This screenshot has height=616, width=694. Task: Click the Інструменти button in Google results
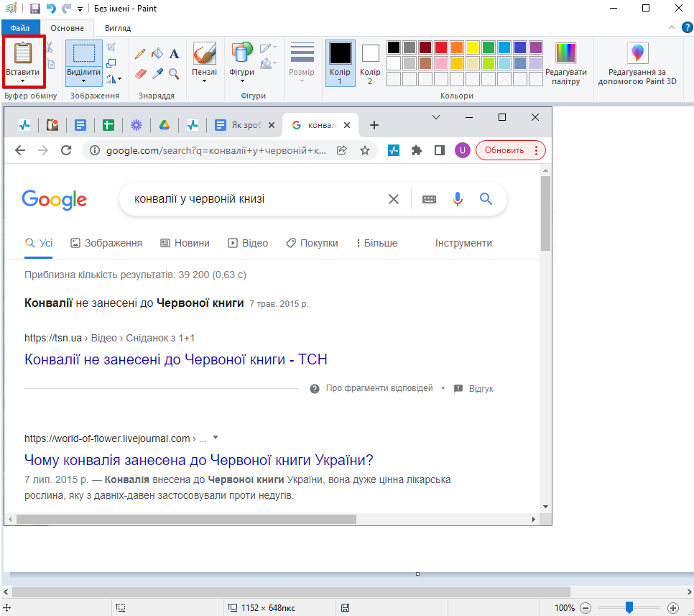click(463, 243)
